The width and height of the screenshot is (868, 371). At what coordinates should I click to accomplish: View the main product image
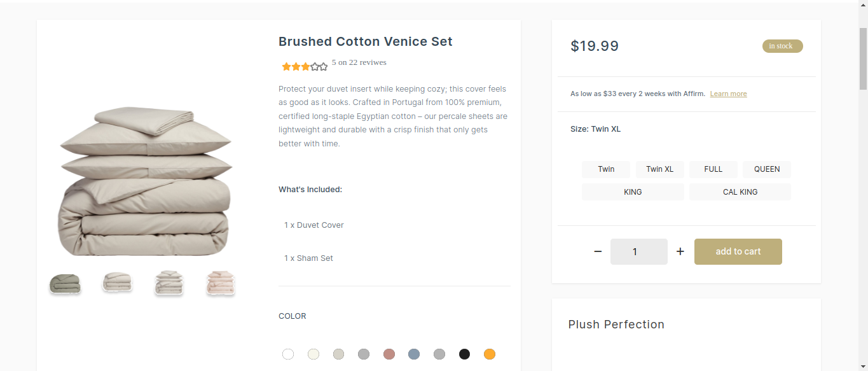pyautogui.click(x=145, y=181)
